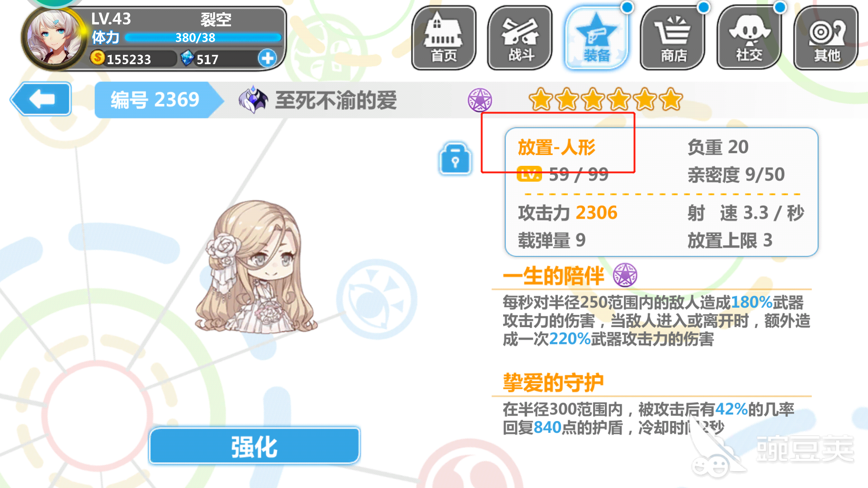Click the purple star emblem beside title
The height and width of the screenshot is (488, 868).
click(x=480, y=100)
